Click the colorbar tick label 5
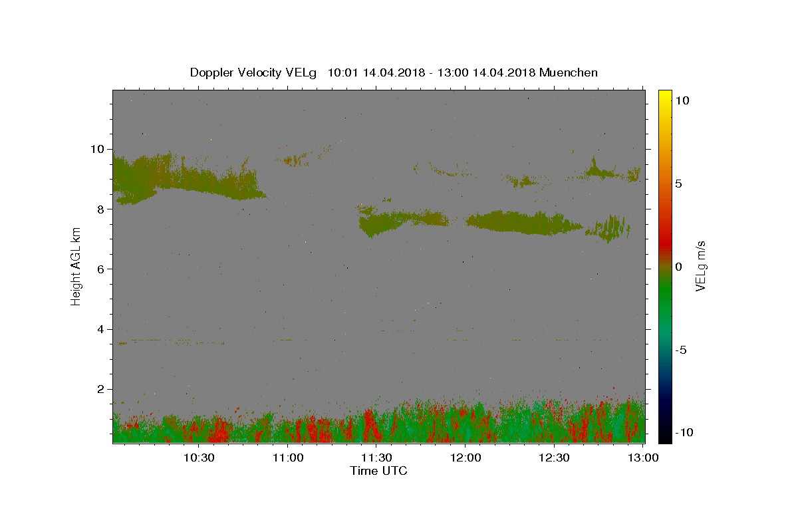This screenshot has height=532, width=798. pos(678,184)
